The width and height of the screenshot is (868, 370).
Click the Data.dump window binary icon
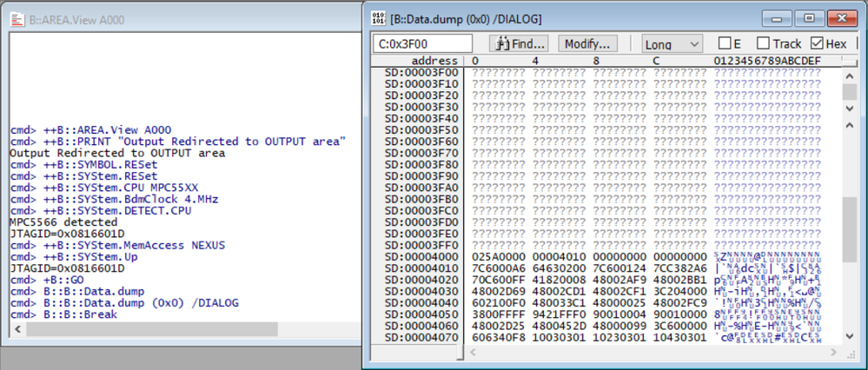pyautogui.click(x=379, y=19)
